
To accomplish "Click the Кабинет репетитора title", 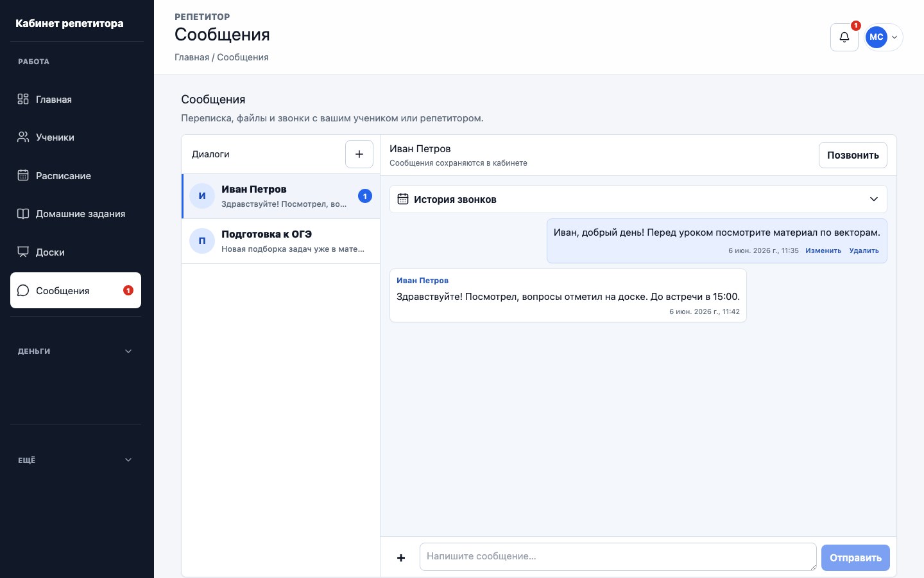I will coord(69,23).
